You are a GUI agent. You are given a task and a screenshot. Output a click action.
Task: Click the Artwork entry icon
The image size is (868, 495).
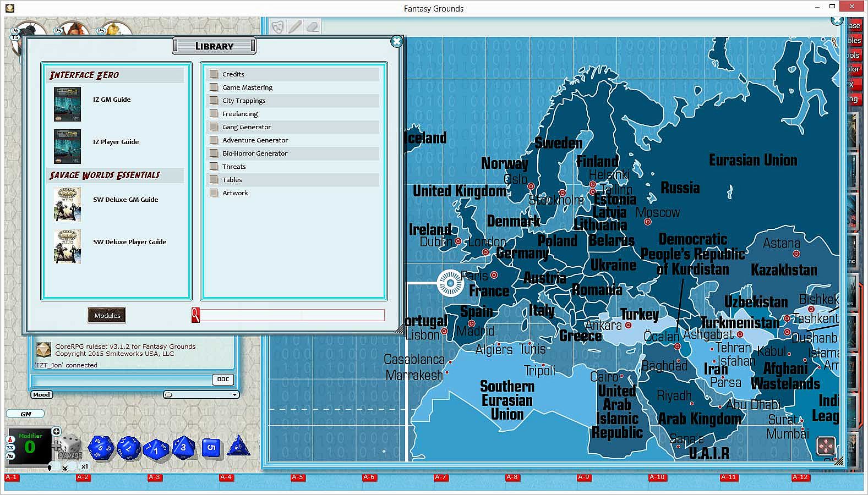point(214,193)
